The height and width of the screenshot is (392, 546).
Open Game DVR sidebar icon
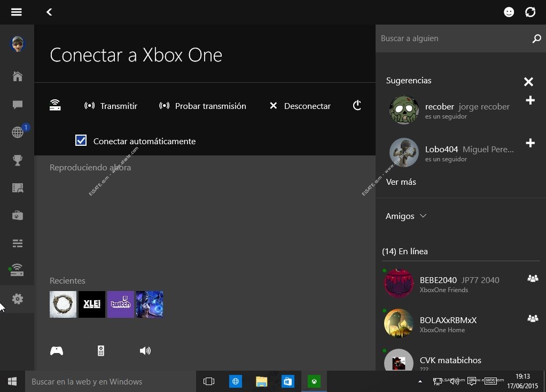click(18, 188)
